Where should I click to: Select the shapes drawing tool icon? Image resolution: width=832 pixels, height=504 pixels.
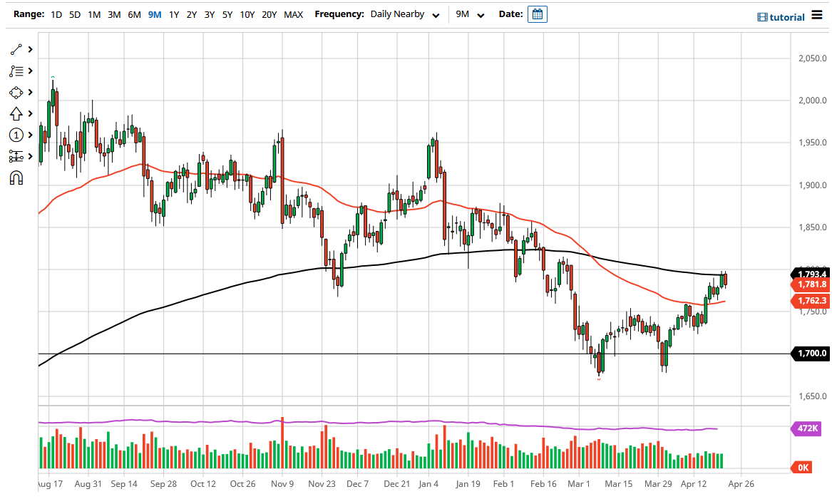(x=16, y=92)
